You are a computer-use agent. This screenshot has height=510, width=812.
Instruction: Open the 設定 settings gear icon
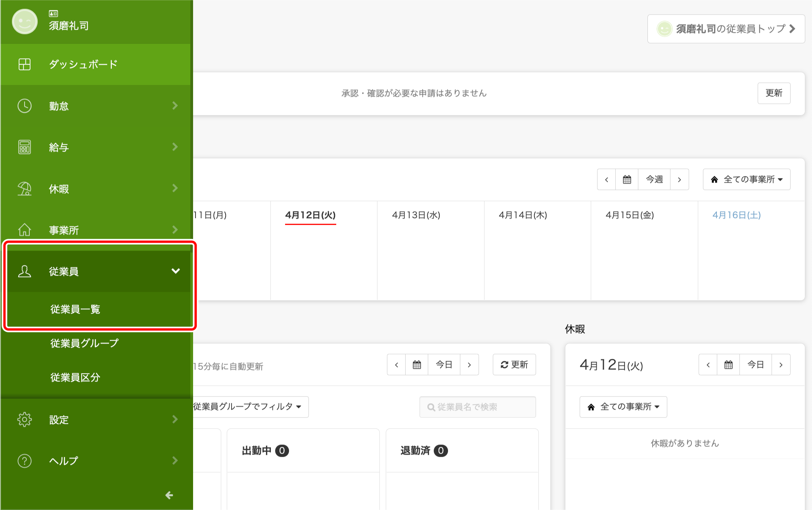24,419
